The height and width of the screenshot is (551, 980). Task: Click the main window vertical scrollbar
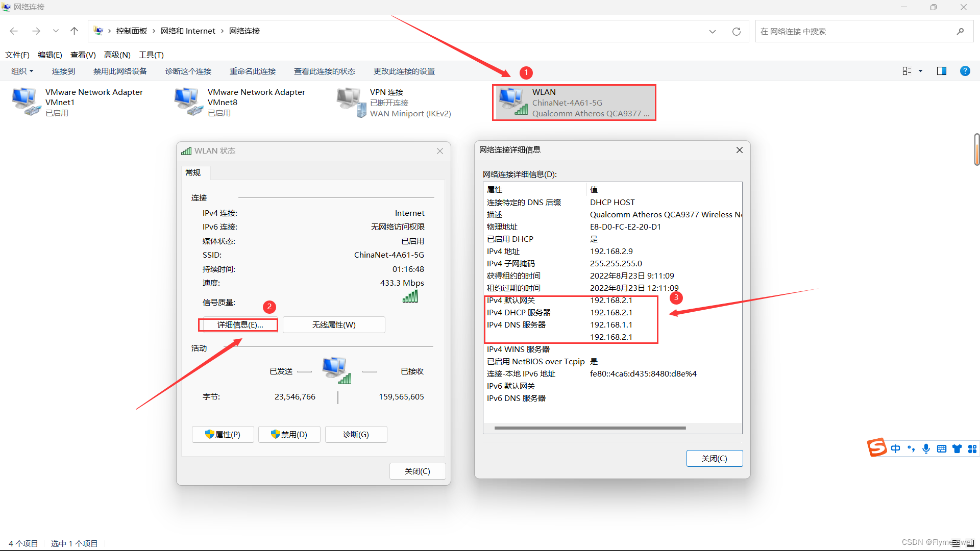pos(976,149)
